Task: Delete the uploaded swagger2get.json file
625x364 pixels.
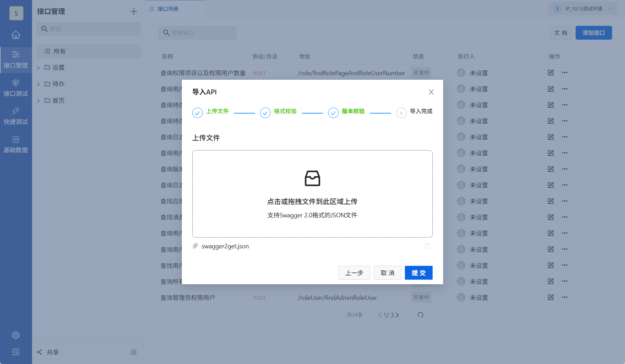Action: pyautogui.click(x=427, y=246)
